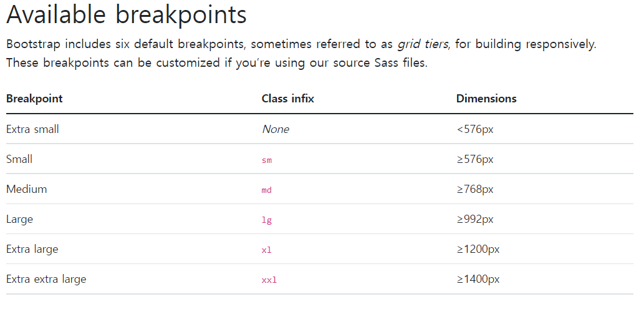Click the "Class infix" column header
This screenshot has height=309, width=644.
[287, 99]
